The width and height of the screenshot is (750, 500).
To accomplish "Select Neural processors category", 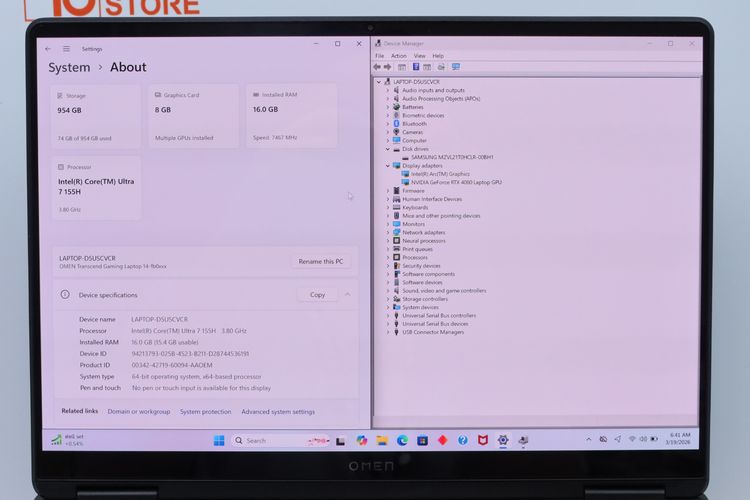I will pyautogui.click(x=423, y=241).
